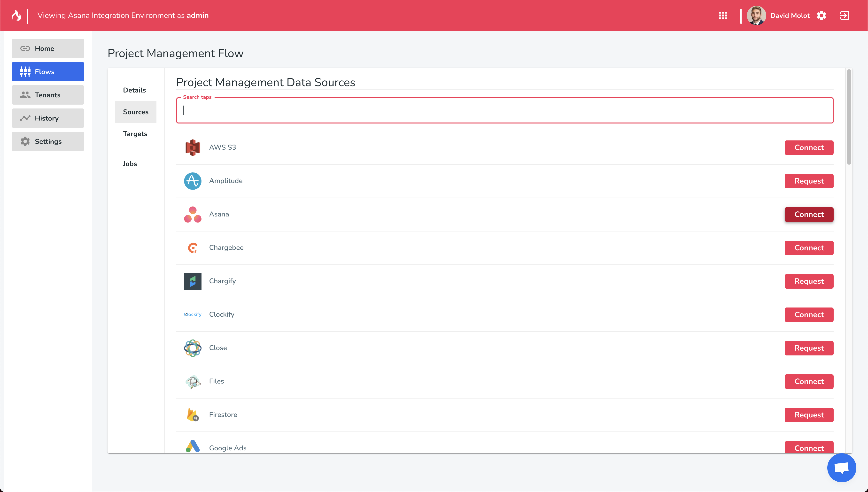Focus the Search taps field

click(x=505, y=110)
